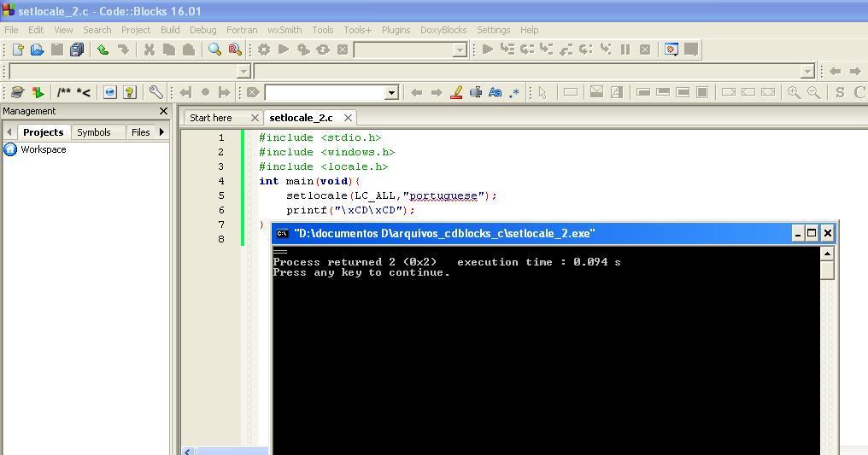This screenshot has width=868, height=455.
Task: Open the Debugging windows icon
Action: click(672, 50)
